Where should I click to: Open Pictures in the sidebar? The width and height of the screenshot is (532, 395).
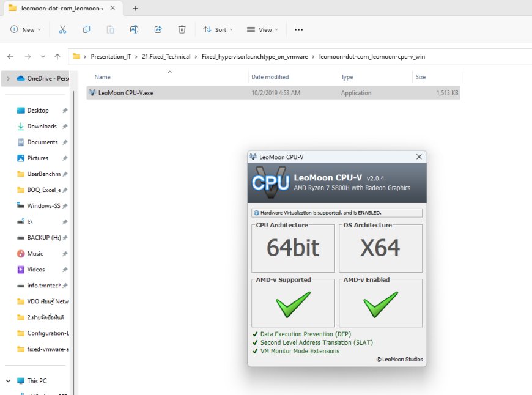[38, 158]
